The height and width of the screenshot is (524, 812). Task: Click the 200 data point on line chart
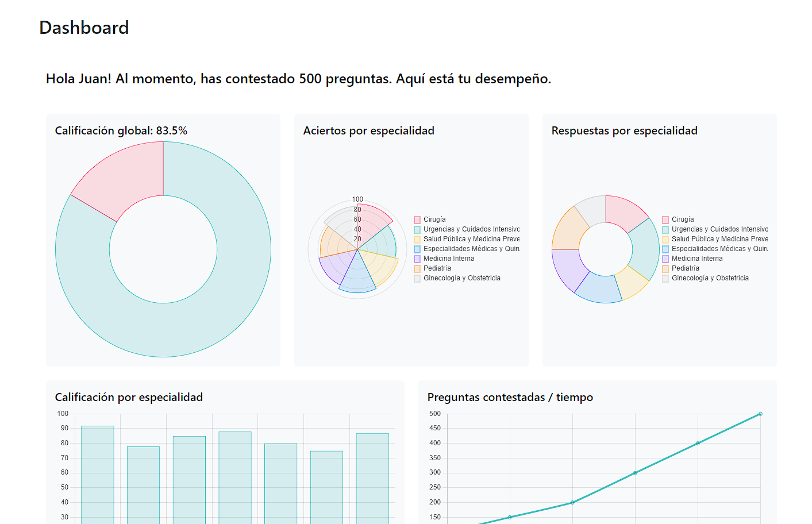point(572,502)
